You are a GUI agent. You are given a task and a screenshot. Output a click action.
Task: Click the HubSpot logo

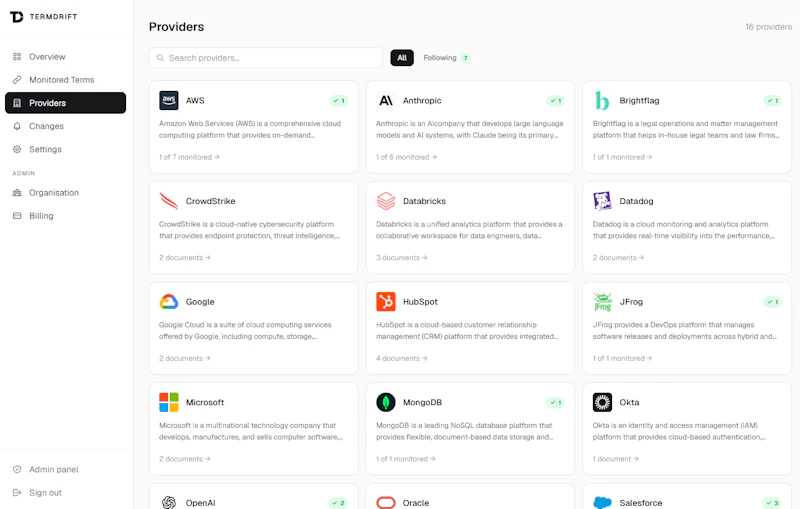tap(386, 301)
